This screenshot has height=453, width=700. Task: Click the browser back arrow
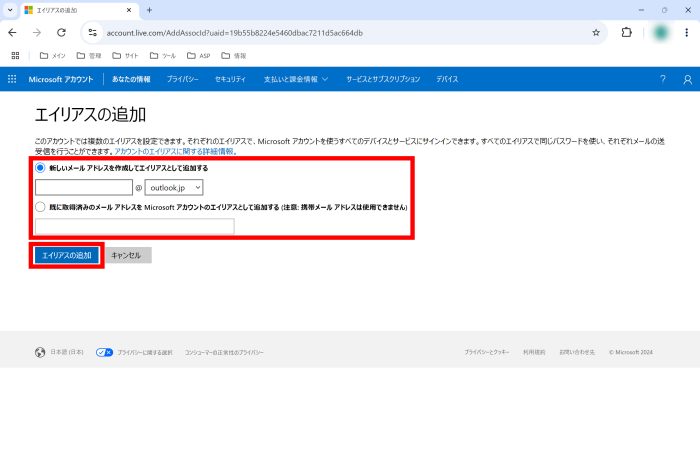tap(14, 32)
